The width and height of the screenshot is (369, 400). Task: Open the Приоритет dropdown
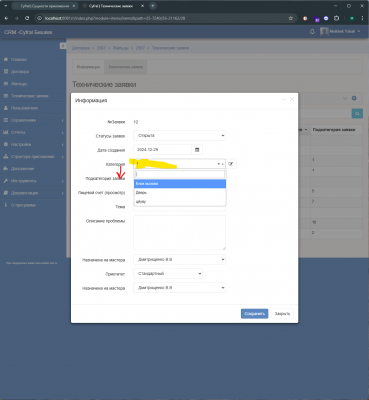[x=168, y=274]
